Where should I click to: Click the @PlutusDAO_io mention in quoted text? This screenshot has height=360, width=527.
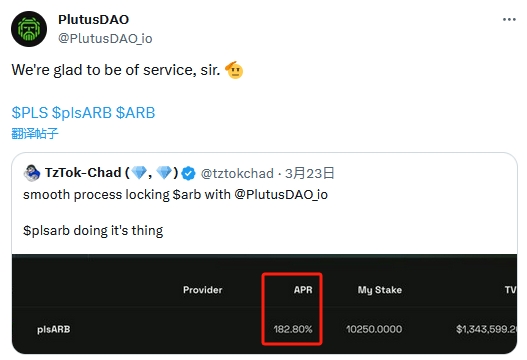281,195
